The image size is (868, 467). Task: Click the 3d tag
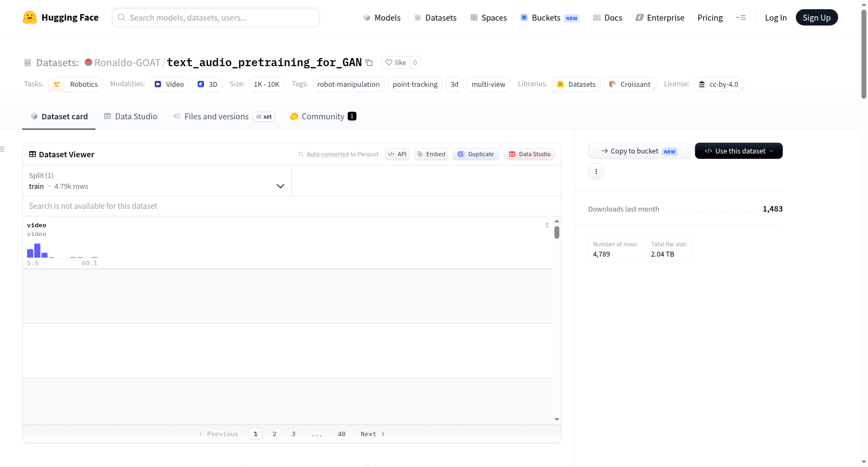click(455, 84)
